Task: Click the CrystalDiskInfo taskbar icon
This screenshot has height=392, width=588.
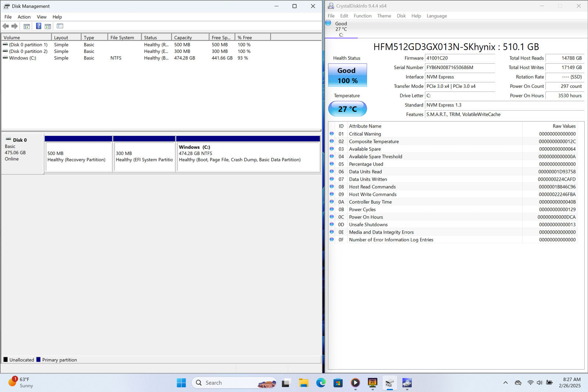Action: [x=407, y=383]
